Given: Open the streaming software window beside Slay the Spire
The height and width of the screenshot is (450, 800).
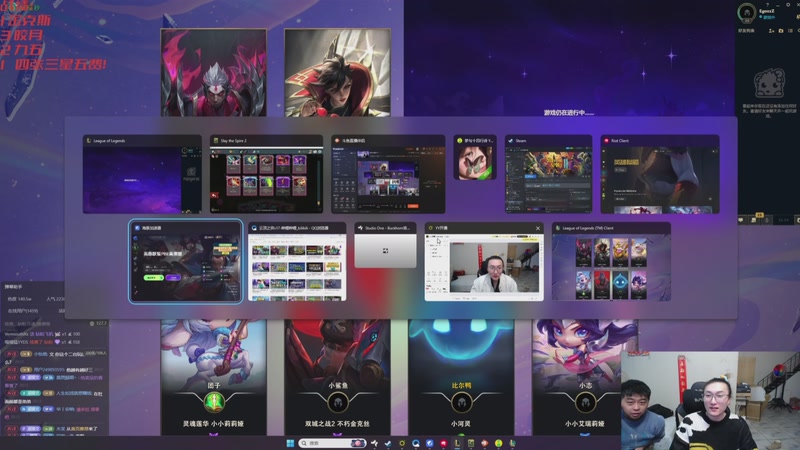Looking at the screenshot, I should [x=388, y=174].
